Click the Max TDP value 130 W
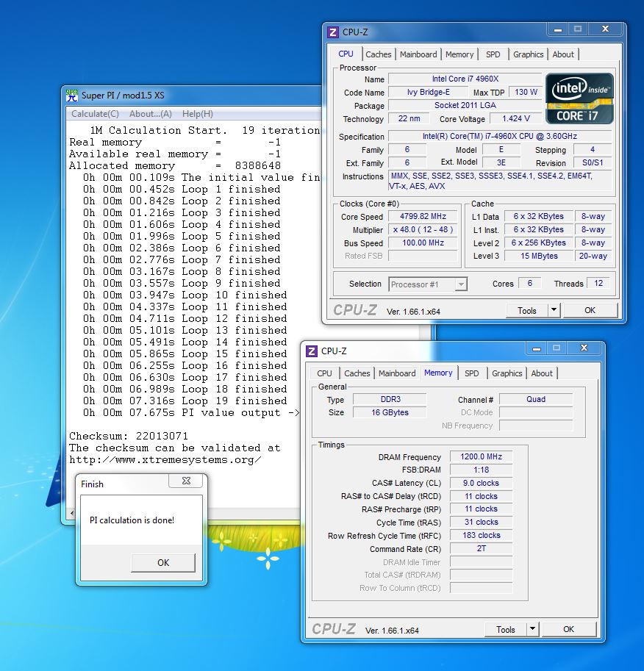Screen dimensions: 644x671 tap(526, 92)
